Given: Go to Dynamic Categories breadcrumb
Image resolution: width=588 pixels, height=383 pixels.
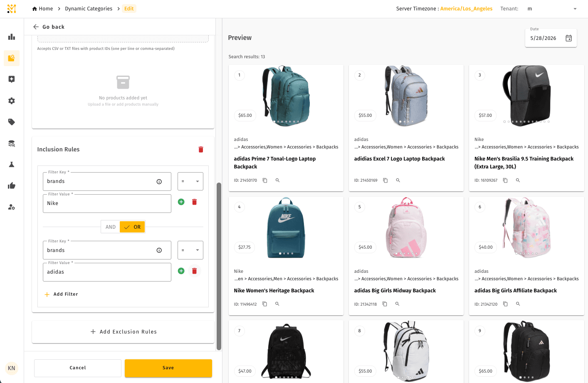Looking at the screenshot, I should 89,9.
